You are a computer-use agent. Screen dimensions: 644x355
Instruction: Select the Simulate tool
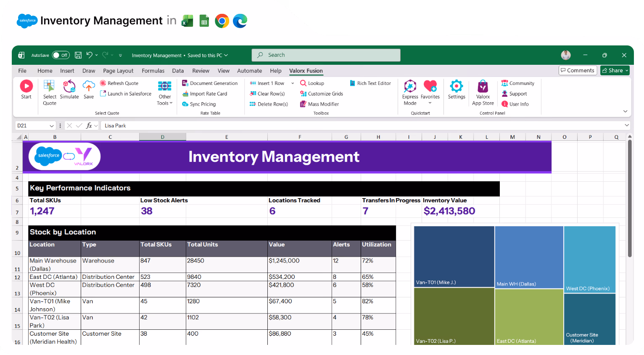(69, 90)
